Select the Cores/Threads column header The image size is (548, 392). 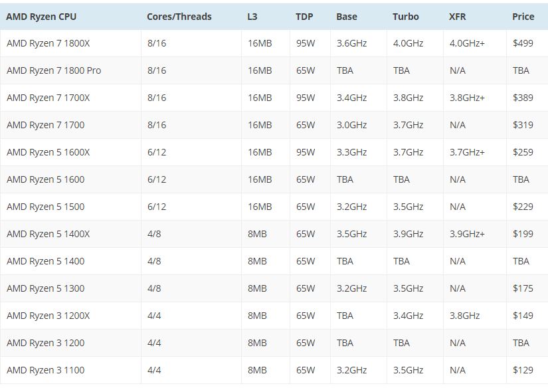(x=179, y=17)
